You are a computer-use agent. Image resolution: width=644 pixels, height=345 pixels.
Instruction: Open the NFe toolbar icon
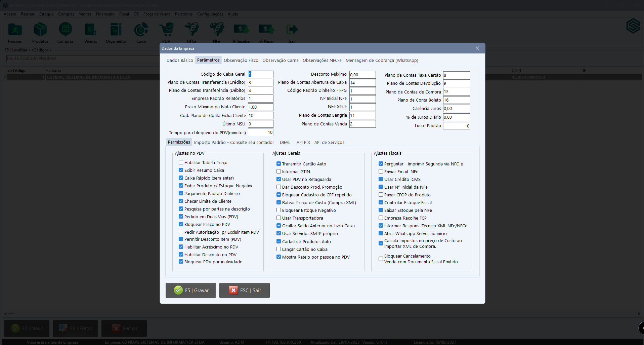[217, 30]
